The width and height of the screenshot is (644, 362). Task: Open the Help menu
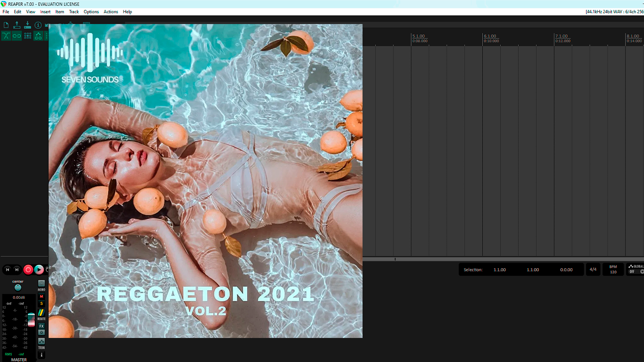click(x=127, y=12)
